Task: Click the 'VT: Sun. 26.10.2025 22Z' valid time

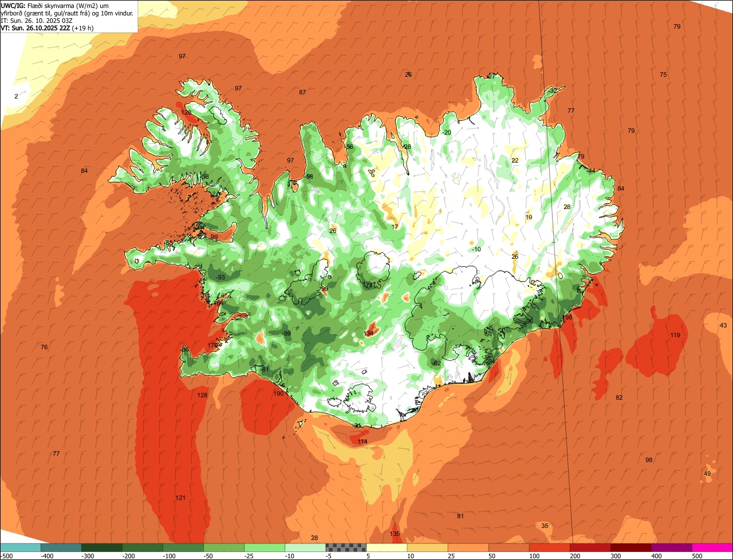Action: (x=36, y=27)
